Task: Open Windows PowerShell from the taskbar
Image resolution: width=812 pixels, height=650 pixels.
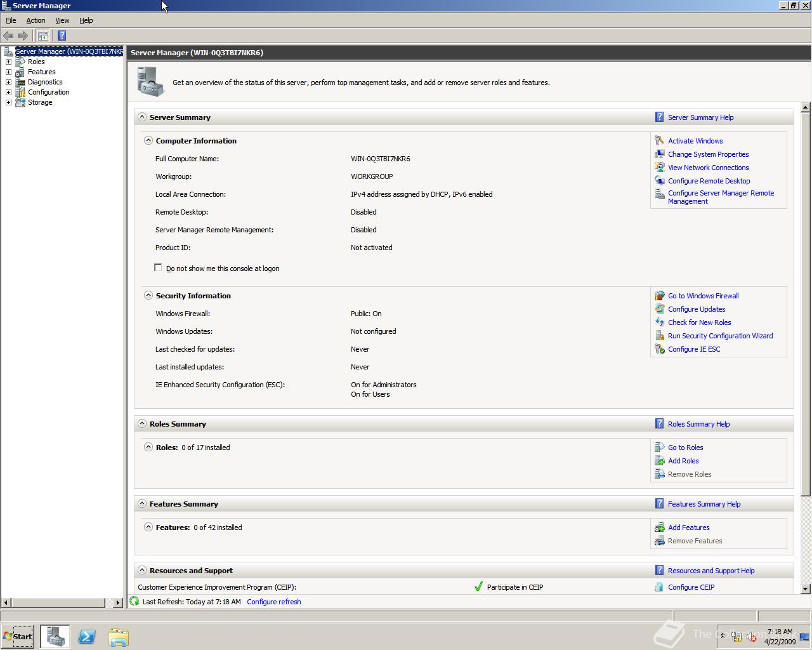Action: tap(87, 637)
